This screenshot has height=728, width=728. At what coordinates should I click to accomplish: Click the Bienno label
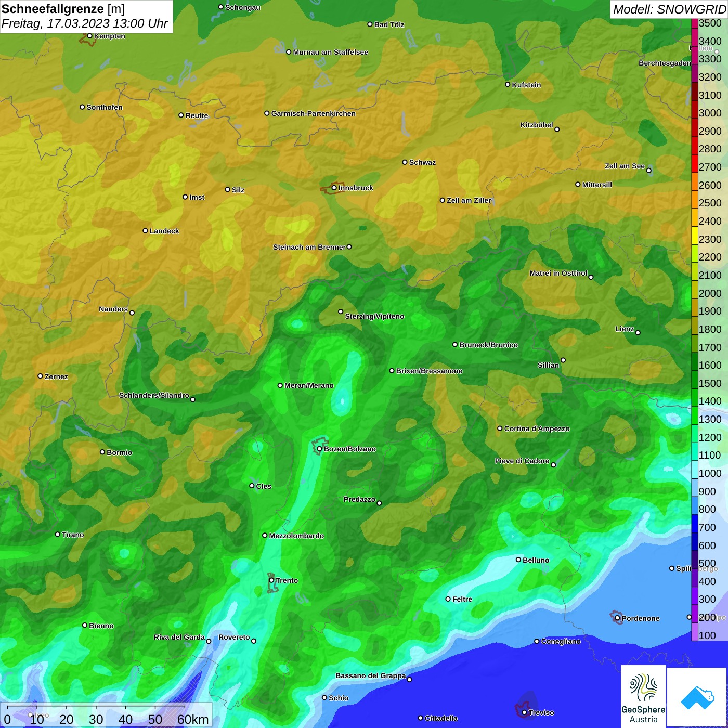tap(101, 626)
